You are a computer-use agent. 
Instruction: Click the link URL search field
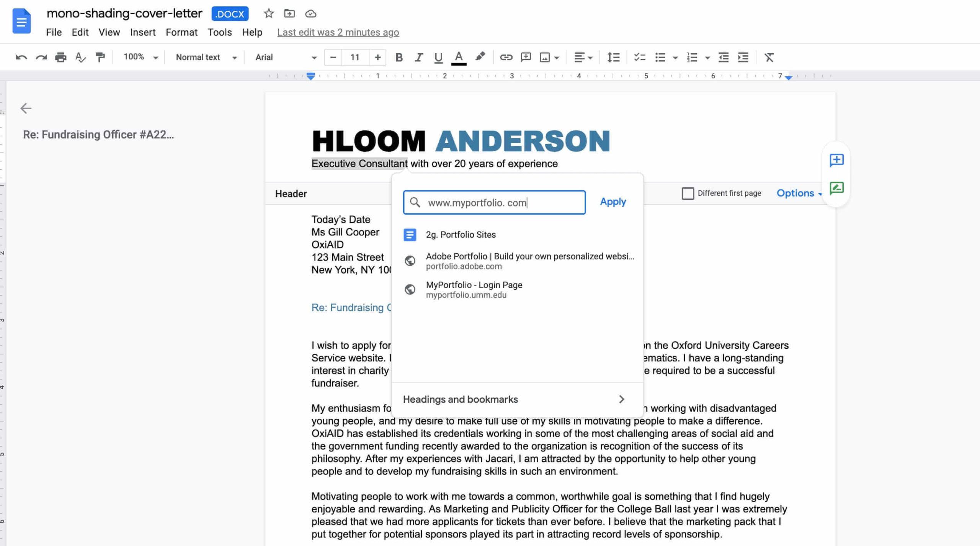point(494,202)
